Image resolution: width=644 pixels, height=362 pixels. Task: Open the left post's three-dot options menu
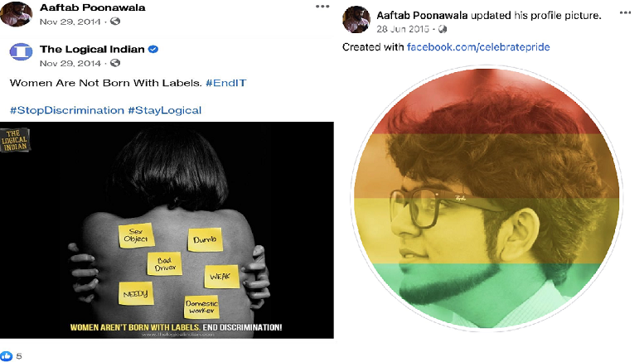(x=322, y=7)
